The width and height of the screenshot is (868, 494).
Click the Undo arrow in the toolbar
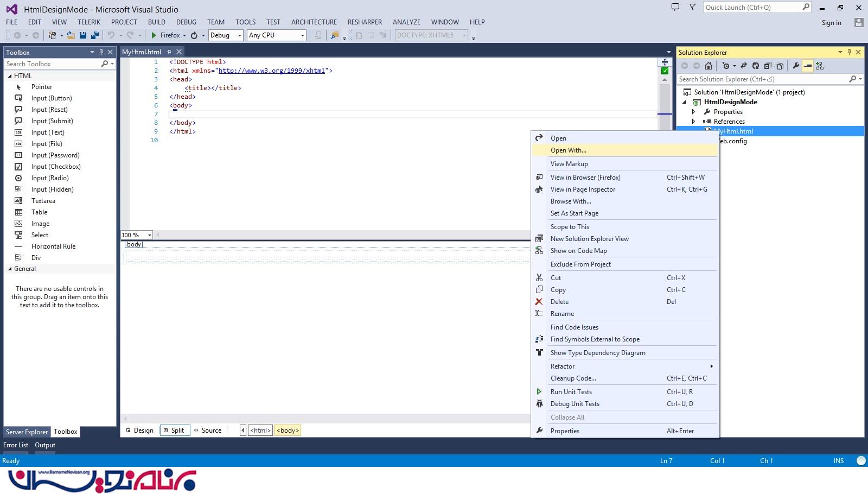(111, 35)
